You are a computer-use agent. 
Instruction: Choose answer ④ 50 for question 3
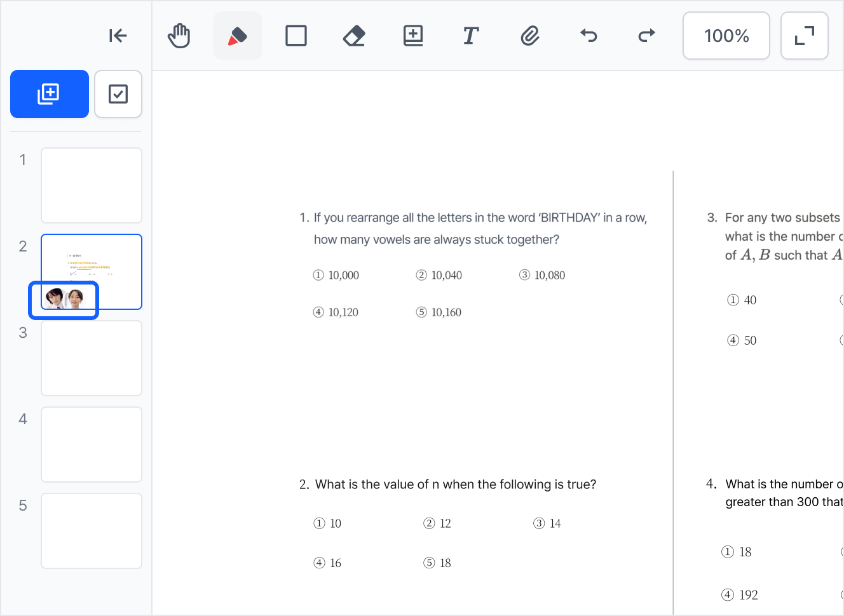click(742, 340)
